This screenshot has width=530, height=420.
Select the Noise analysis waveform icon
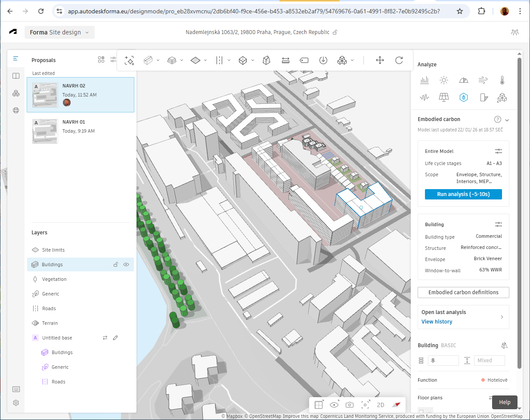(x=425, y=97)
